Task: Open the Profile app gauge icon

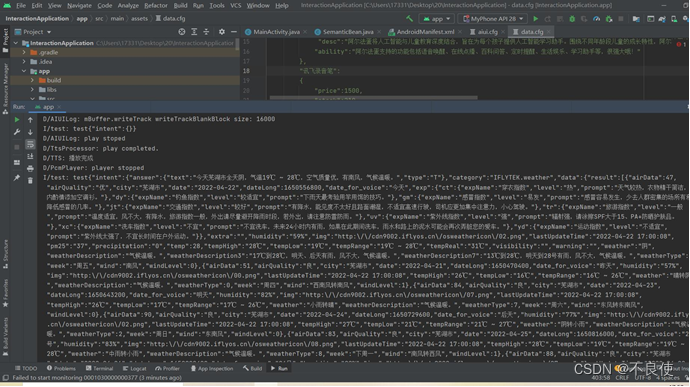Action: click(x=596, y=19)
